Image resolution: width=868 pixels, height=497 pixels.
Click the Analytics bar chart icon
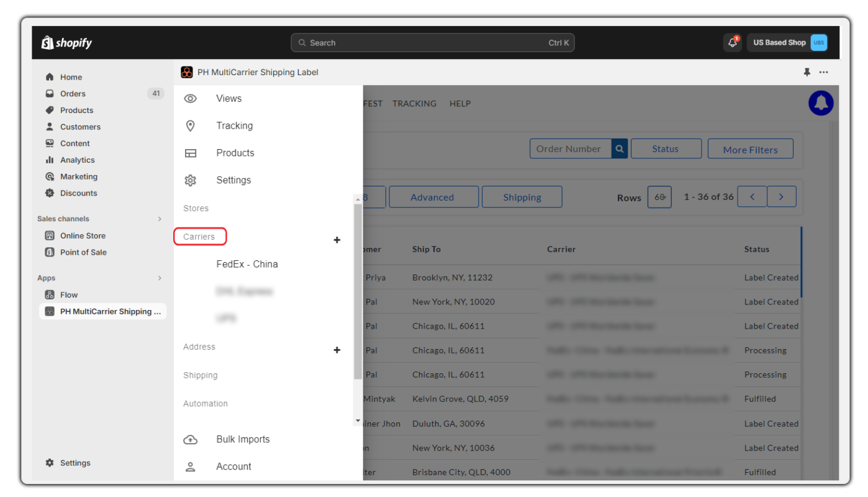(x=50, y=160)
